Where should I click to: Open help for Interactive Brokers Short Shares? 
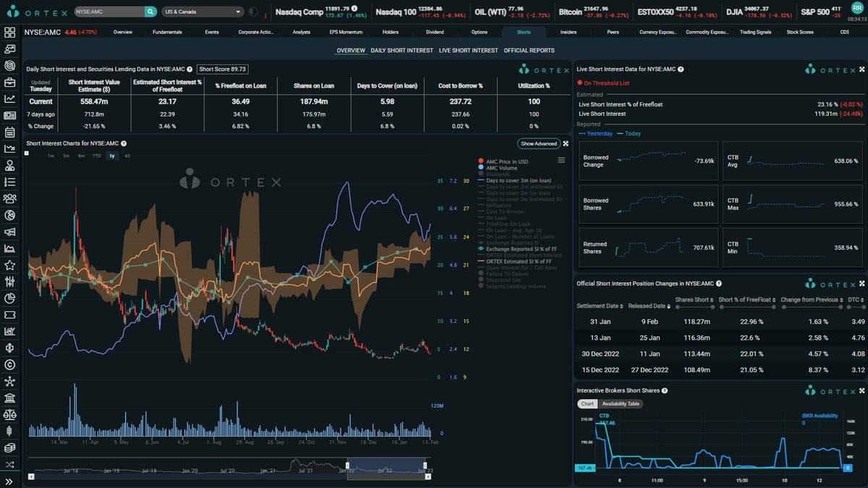(x=664, y=390)
